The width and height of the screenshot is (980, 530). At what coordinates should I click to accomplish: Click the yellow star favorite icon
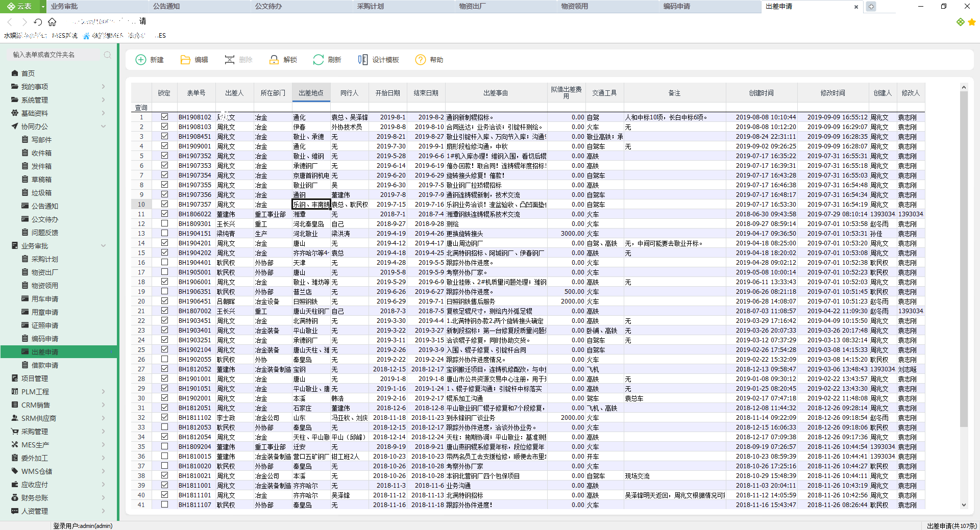[972, 22]
